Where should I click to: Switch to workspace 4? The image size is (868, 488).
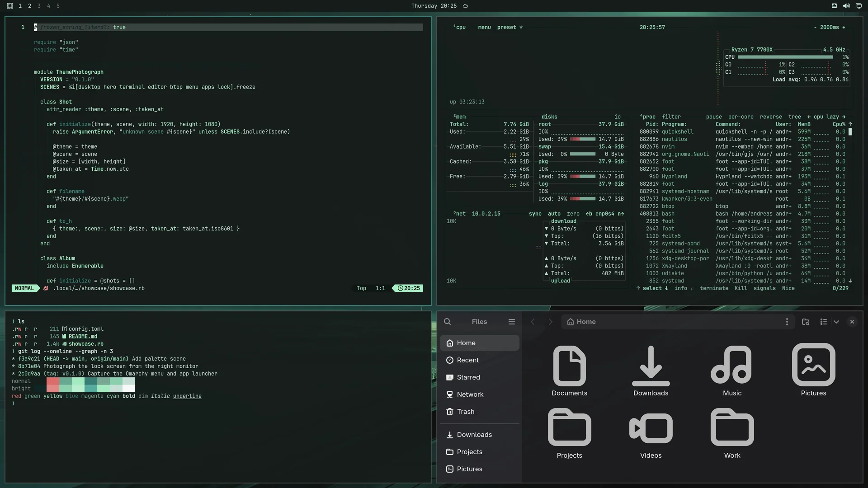click(48, 6)
